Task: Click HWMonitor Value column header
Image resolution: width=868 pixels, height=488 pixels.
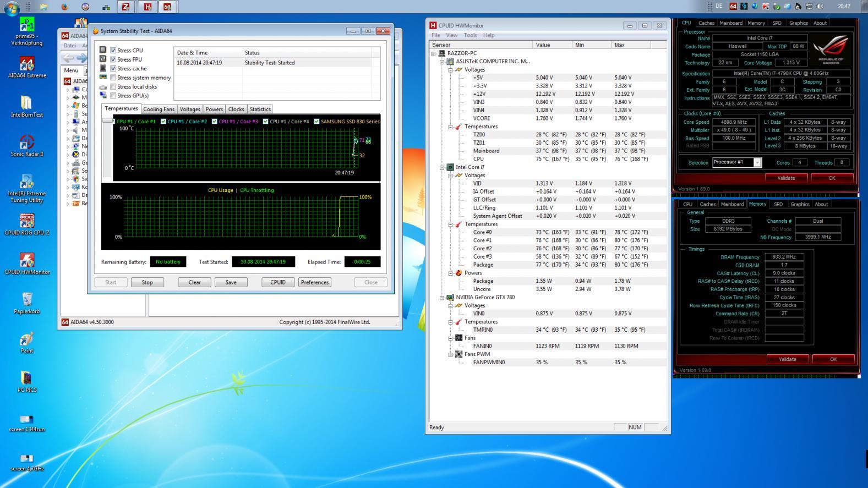Action: [x=552, y=45]
